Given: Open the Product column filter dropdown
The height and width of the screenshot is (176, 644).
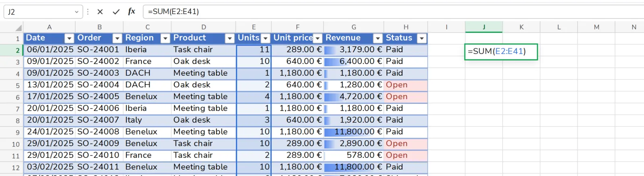Looking at the screenshot, I should pyautogui.click(x=229, y=38).
